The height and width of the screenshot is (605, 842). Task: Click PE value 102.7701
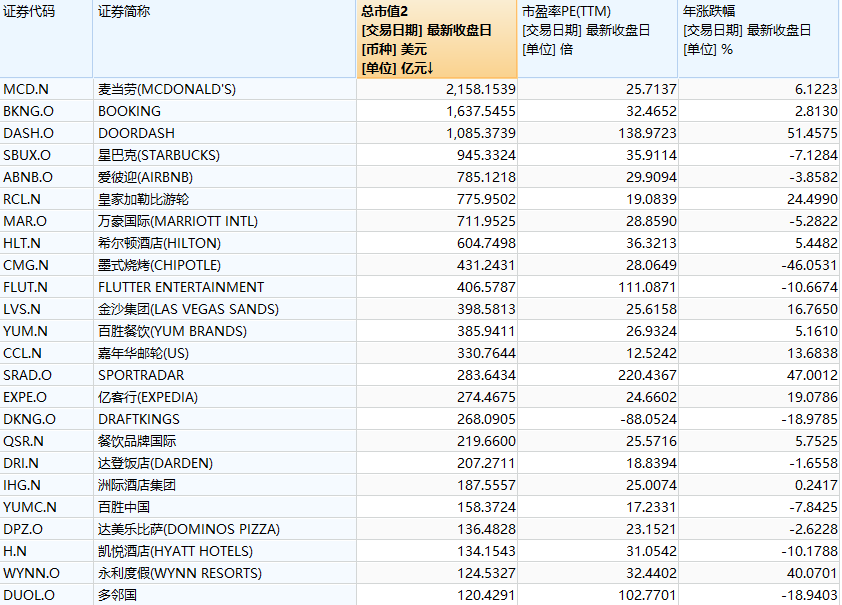point(647,595)
